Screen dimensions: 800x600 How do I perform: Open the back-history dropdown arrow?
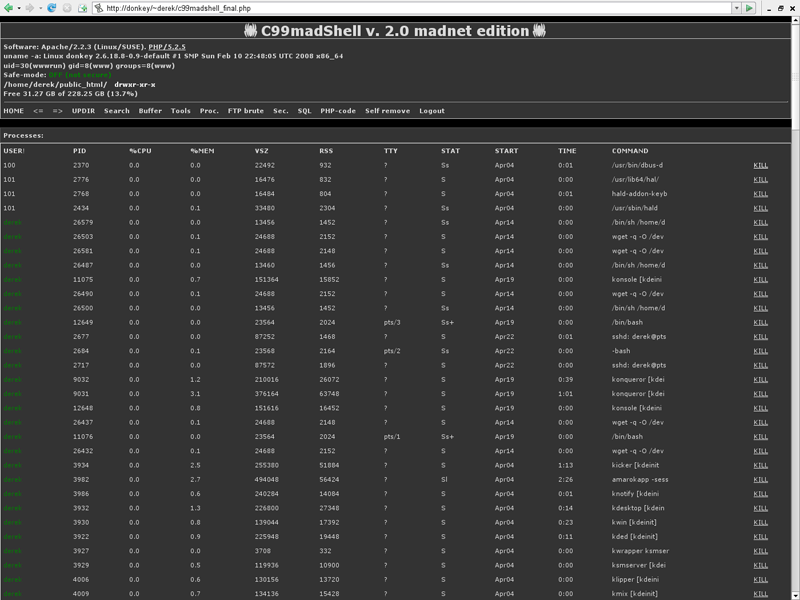click(19, 8)
